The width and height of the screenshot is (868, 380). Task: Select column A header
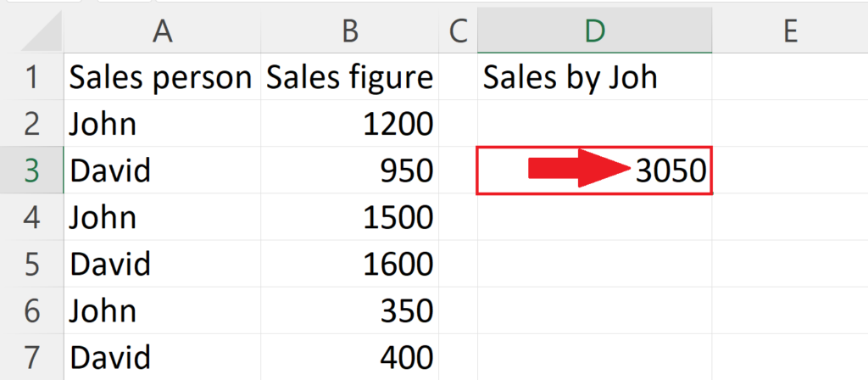(159, 31)
